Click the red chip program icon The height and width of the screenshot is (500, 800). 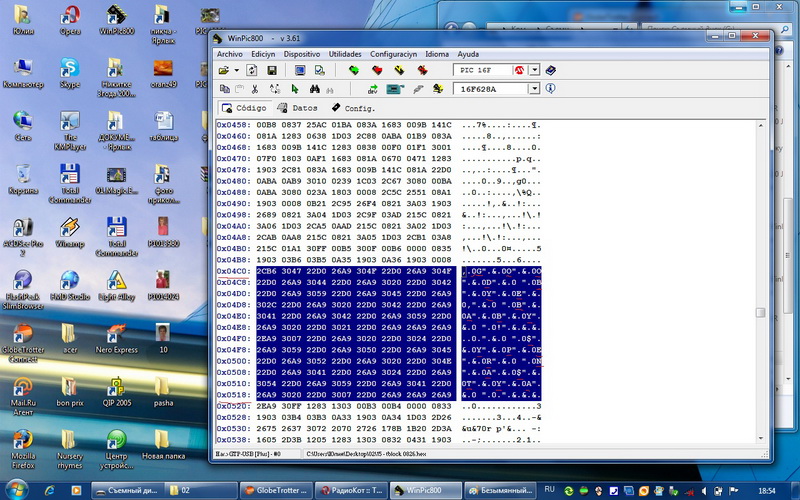click(377, 70)
